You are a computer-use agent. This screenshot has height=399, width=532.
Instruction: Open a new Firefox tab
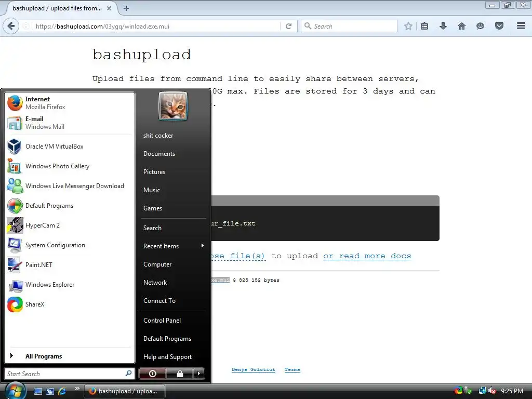pyautogui.click(x=126, y=8)
